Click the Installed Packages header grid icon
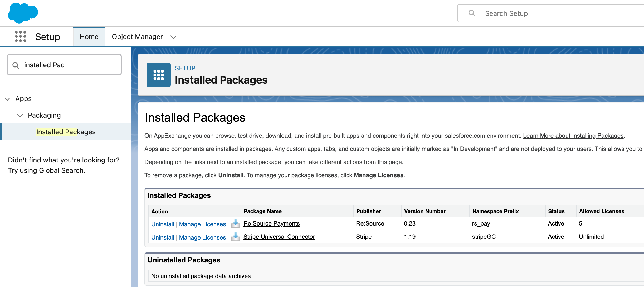Viewport: 644px width, 287px height. tap(159, 75)
